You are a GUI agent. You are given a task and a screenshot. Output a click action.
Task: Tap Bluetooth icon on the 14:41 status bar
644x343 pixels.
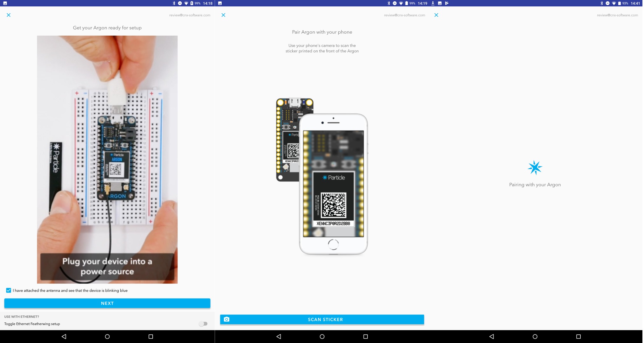click(x=602, y=3)
